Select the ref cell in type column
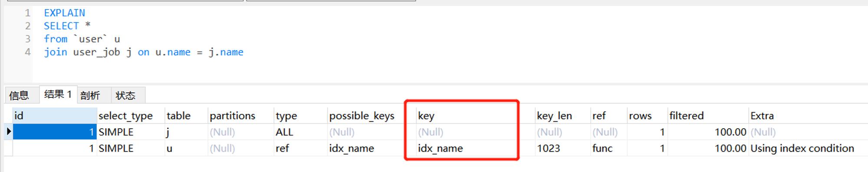This screenshot has height=172, width=868. click(x=300, y=148)
